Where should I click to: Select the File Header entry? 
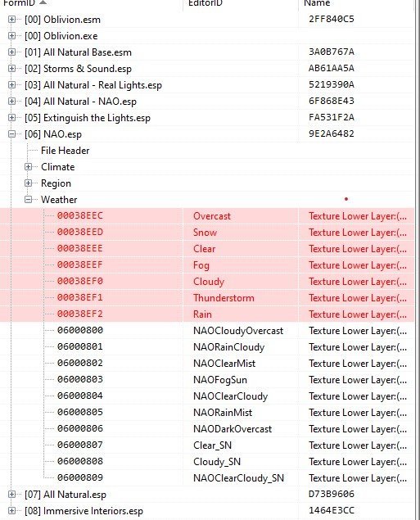click(65, 151)
